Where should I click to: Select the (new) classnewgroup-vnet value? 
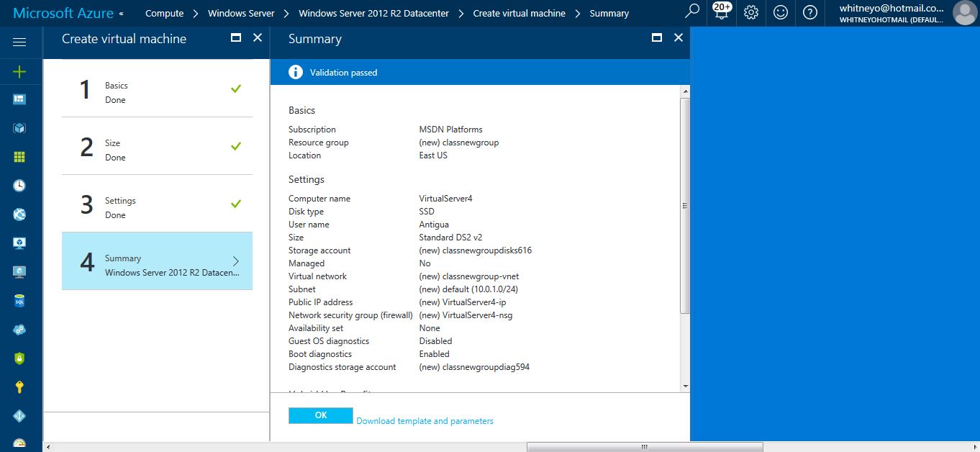[x=468, y=276]
